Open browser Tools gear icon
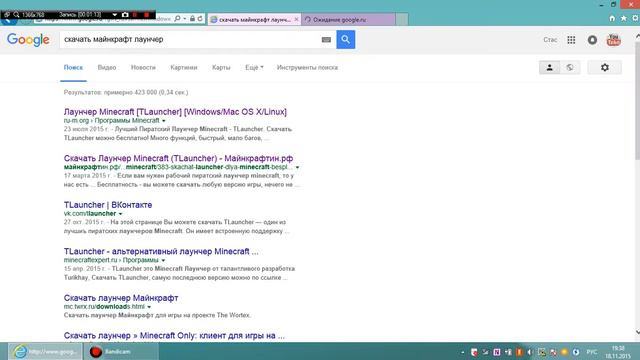 pos(636,18)
